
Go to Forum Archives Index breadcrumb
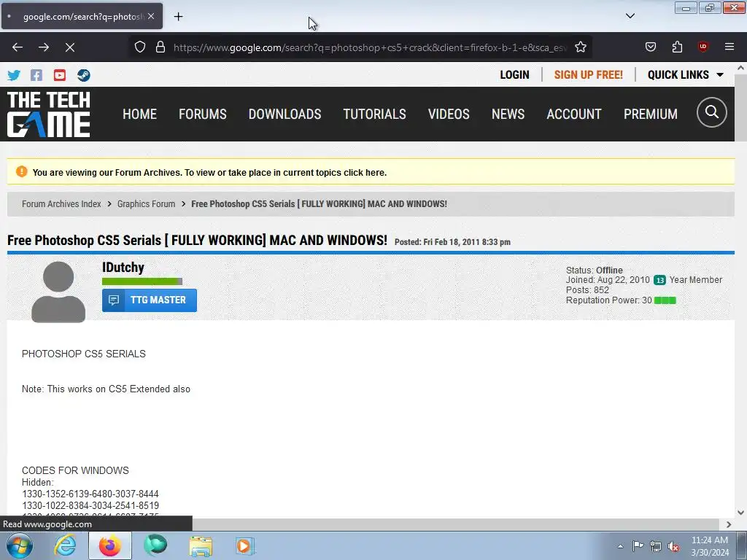coord(61,204)
